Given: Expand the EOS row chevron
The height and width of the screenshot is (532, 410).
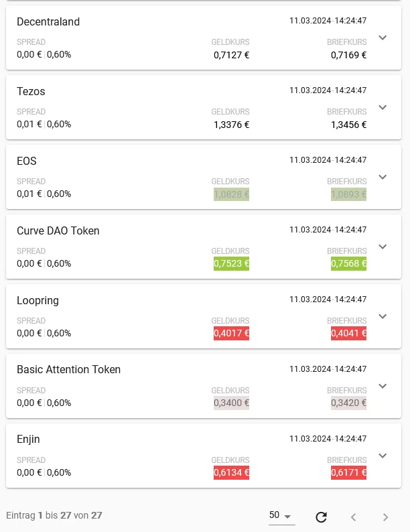Looking at the screenshot, I should coord(383,177).
